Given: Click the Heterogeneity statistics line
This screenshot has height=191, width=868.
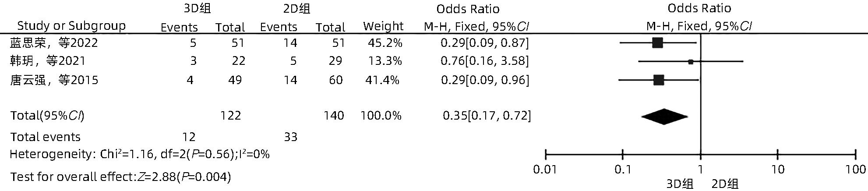Looking at the screenshot, I should tap(140, 154).
